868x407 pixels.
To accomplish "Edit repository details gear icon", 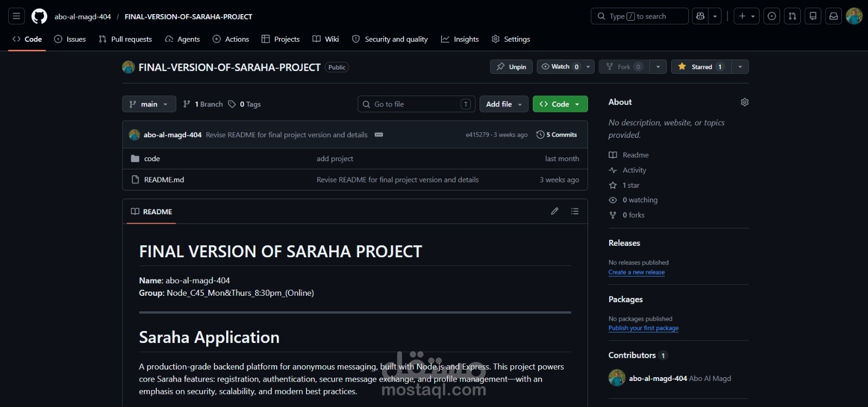I will click(745, 102).
